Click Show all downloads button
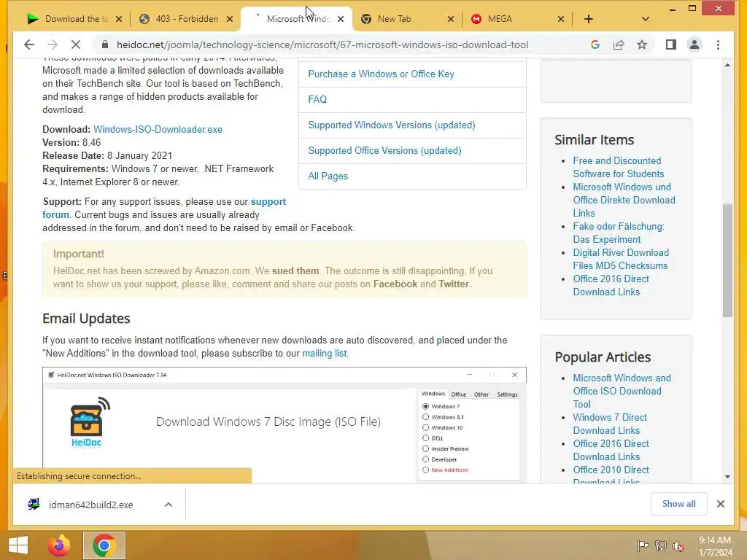Screen dimensions: 747x560 tap(678, 504)
